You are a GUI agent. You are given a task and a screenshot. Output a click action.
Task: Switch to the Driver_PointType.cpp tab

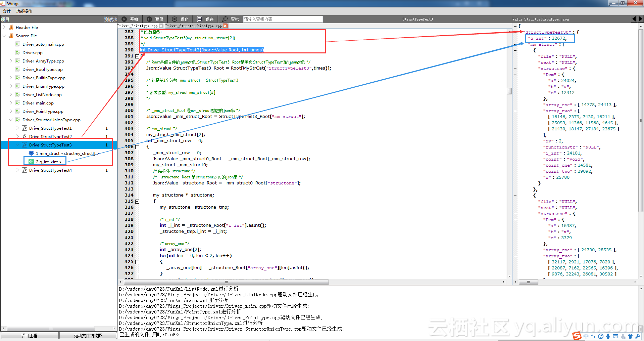click(138, 26)
